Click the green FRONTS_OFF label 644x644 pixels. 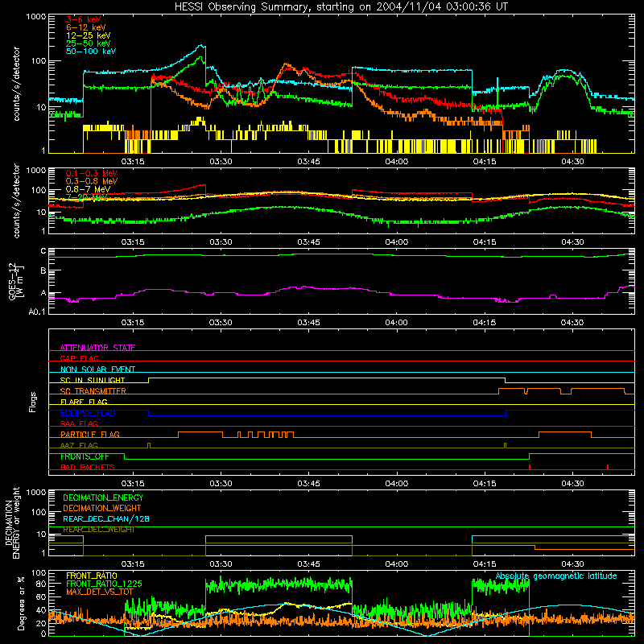coord(85,456)
